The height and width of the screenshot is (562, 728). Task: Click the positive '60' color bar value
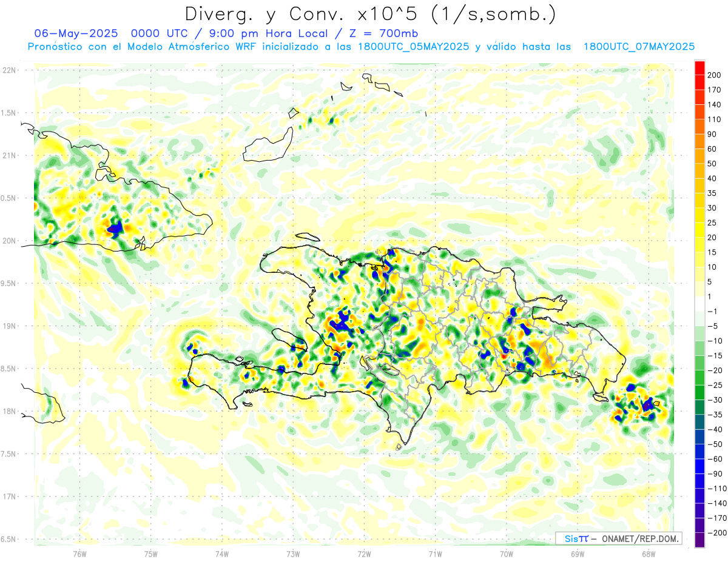pyautogui.click(x=712, y=149)
